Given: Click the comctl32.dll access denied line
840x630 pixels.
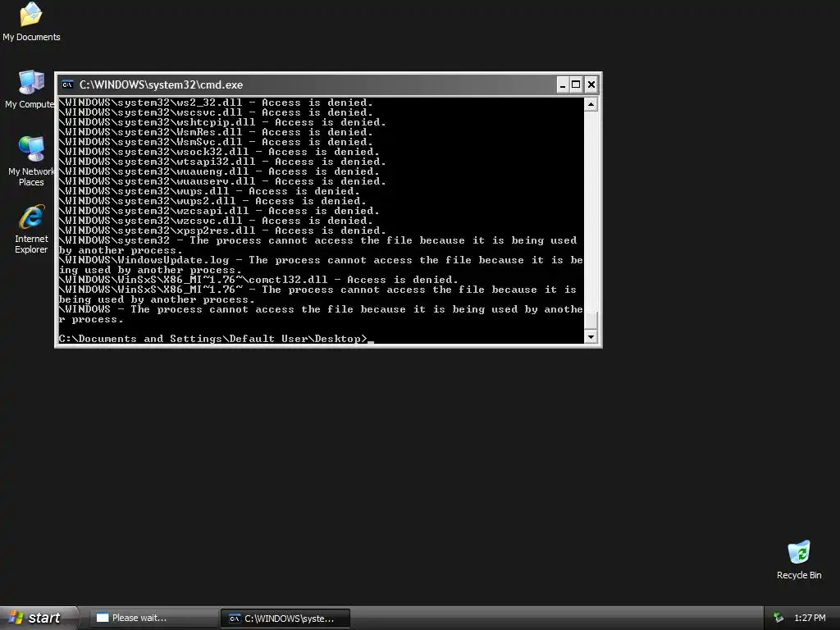Looking at the screenshot, I should click(x=258, y=280).
